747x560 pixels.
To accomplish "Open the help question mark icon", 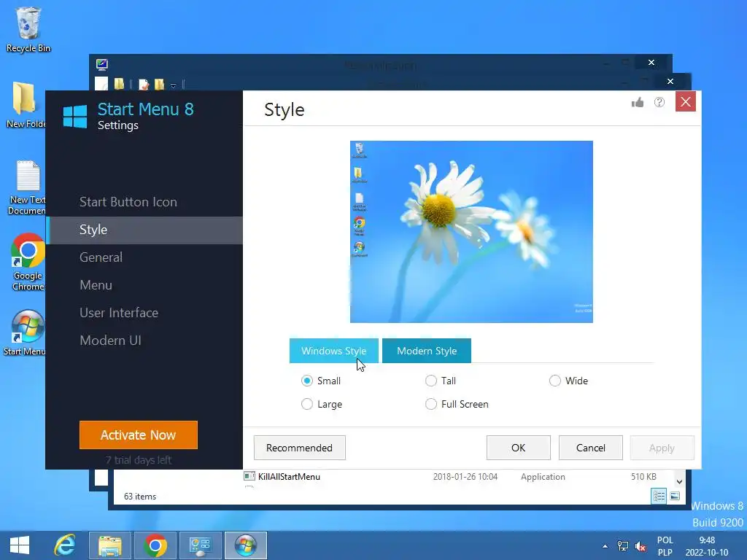I will (659, 102).
